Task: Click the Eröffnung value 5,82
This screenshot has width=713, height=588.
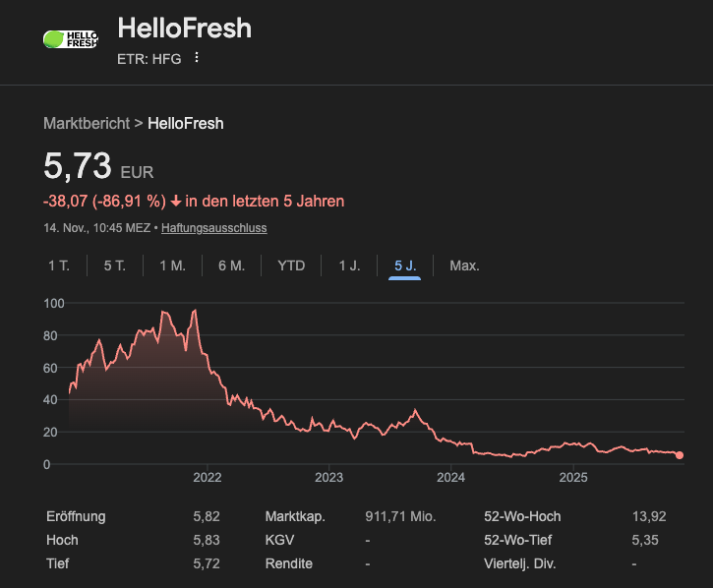Action: pos(207,516)
